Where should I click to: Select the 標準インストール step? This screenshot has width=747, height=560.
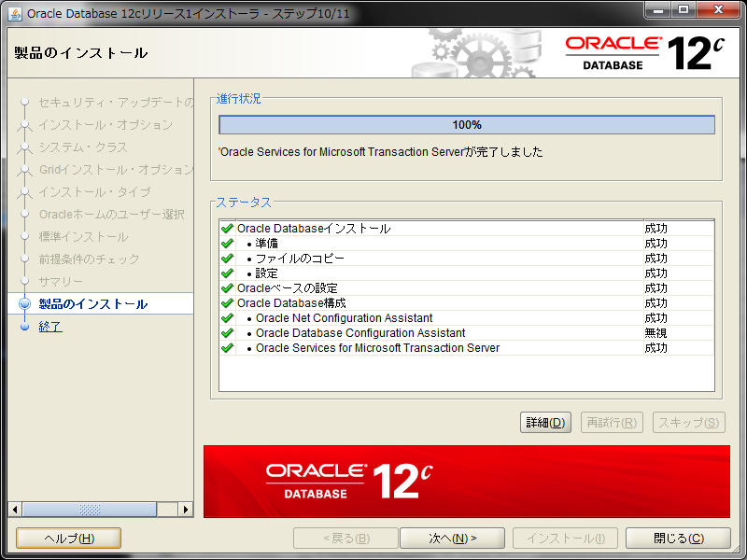(x=83, y=237)
